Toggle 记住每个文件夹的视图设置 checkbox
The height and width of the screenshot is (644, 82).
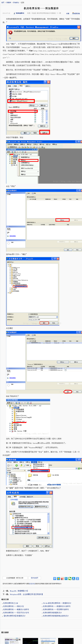[x=13, y=525]
